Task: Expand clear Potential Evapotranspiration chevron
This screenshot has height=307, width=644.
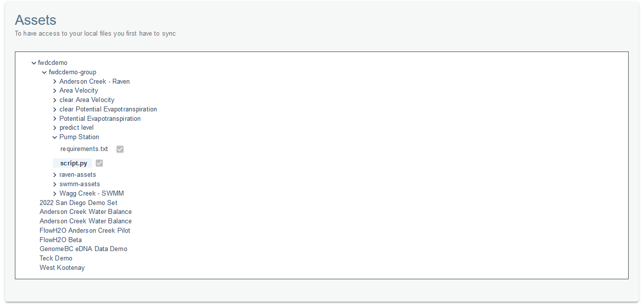Action: pyautogui.click(x=54, y=109)
